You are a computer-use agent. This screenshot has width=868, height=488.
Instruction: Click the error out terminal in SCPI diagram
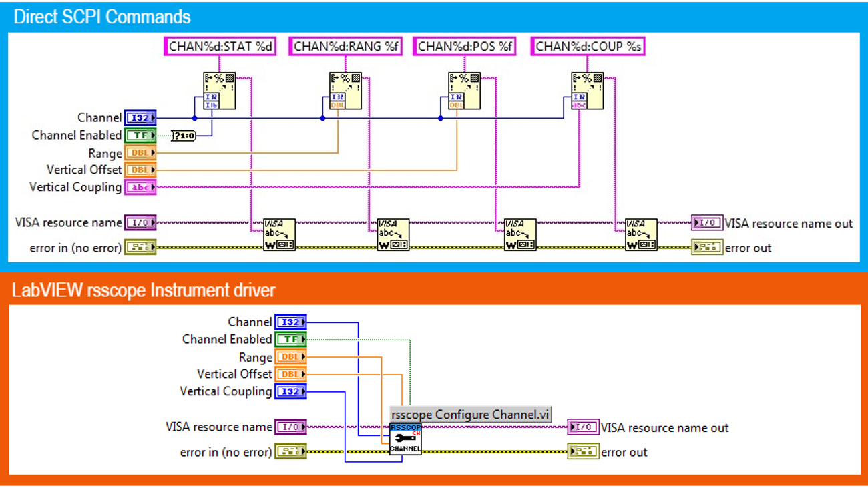coord(707,248)
